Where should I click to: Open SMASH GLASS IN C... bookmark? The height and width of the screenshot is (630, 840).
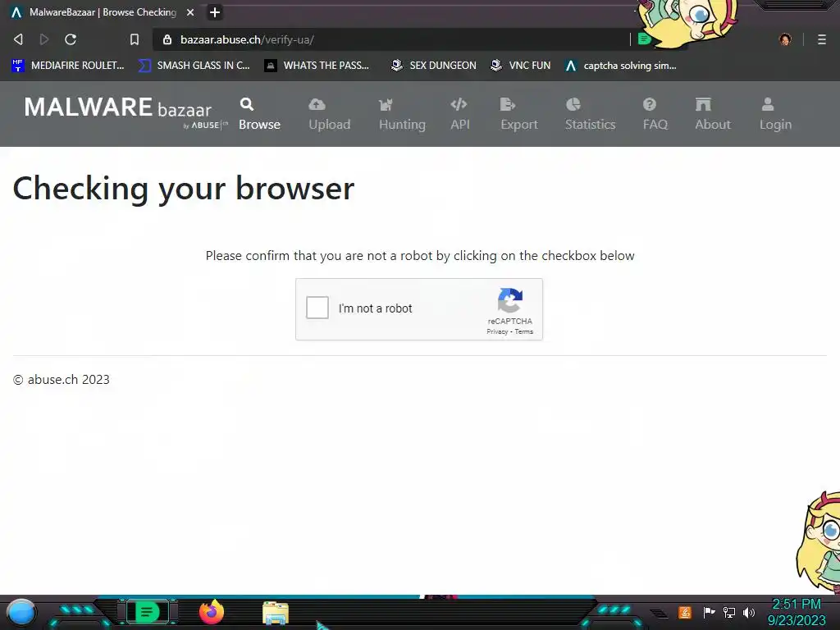coord(194,66)
